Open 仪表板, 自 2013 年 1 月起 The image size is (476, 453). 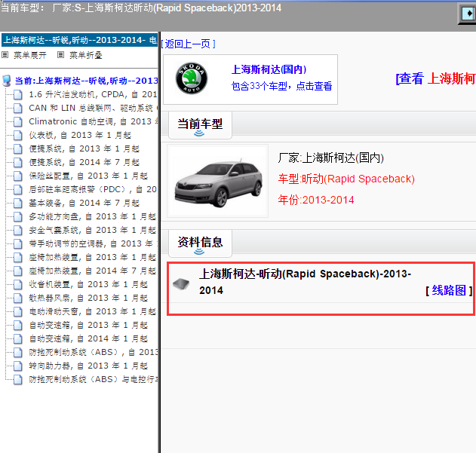pyautogui.click(x=80, y=136)
